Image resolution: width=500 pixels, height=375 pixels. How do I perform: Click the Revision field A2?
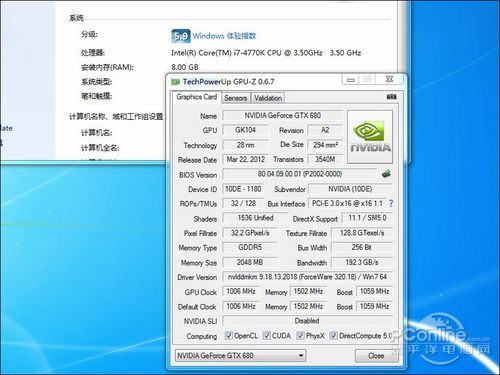pyautogui.click(x=325, y=130)
